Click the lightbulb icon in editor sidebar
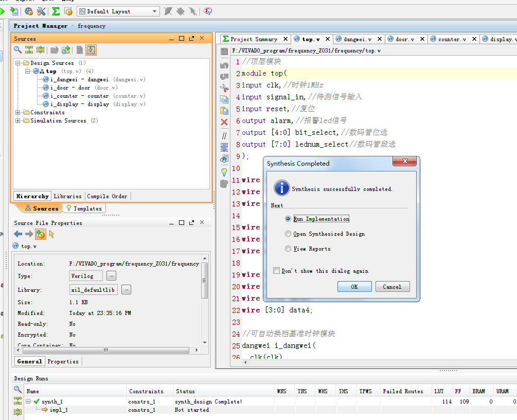This screenshot has width=517, height=420. 224,171
